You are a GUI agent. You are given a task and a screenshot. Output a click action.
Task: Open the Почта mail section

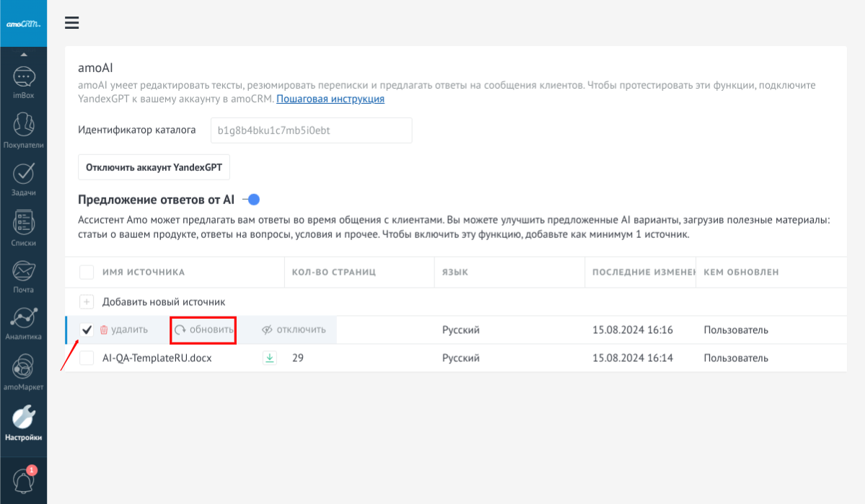(x=24, y=275)
